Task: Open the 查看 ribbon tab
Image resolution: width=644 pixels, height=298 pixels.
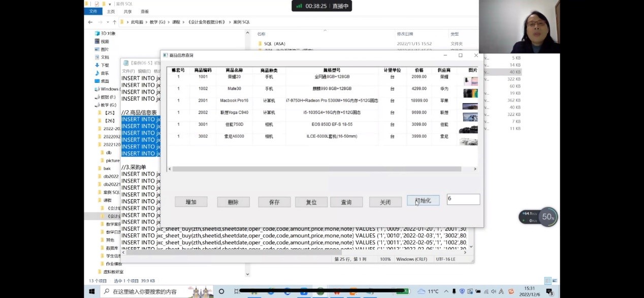Action: click(x=145, y=11)
